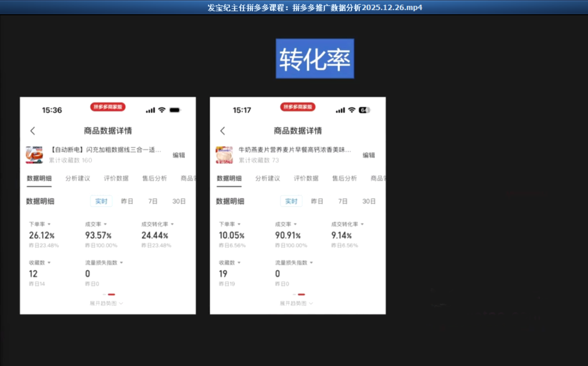Click the charging cable product thumbnail
This screenshot has height=366, width=588.
[x=34, y=155]
